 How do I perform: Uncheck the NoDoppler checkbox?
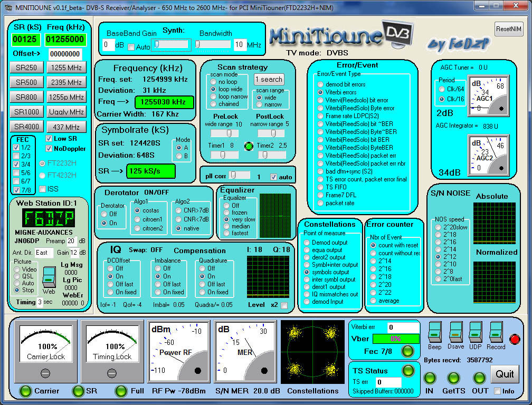(49, 149)
